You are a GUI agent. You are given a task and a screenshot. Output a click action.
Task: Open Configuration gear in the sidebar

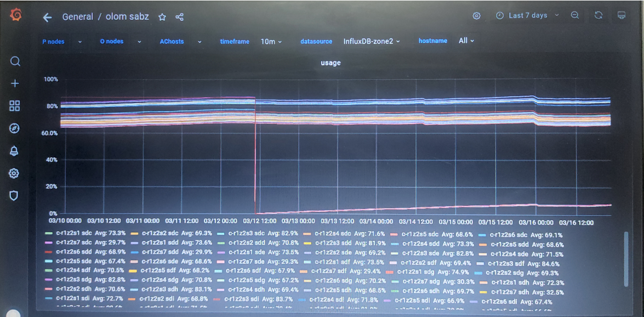coord(14,174)
